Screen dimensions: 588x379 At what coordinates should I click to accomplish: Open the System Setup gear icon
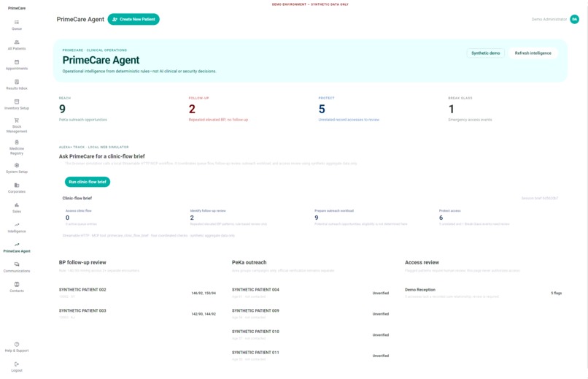click(17, 166)
